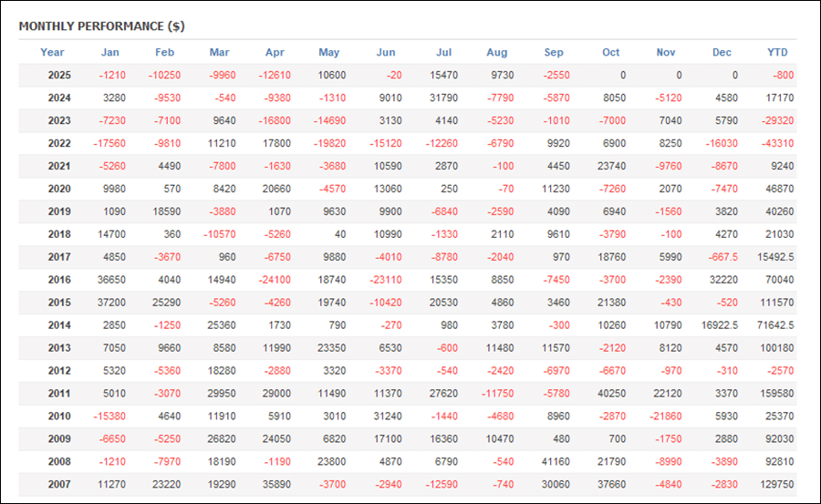
Task: Click the YTD column header
Action: (776, 53)
